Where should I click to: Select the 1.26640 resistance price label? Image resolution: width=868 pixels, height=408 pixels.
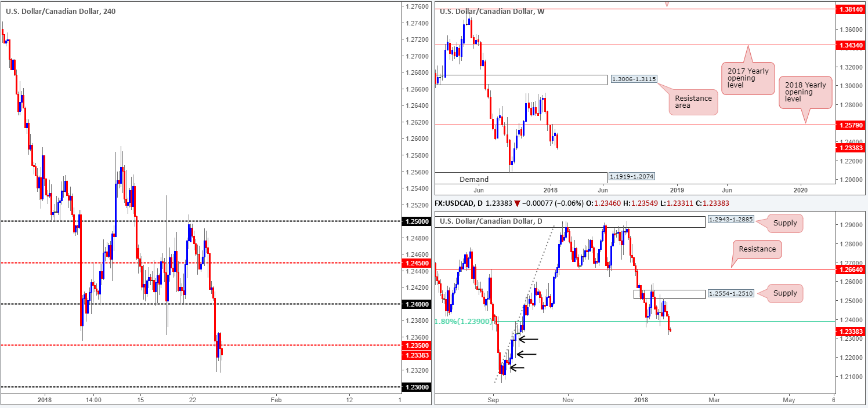851,269
